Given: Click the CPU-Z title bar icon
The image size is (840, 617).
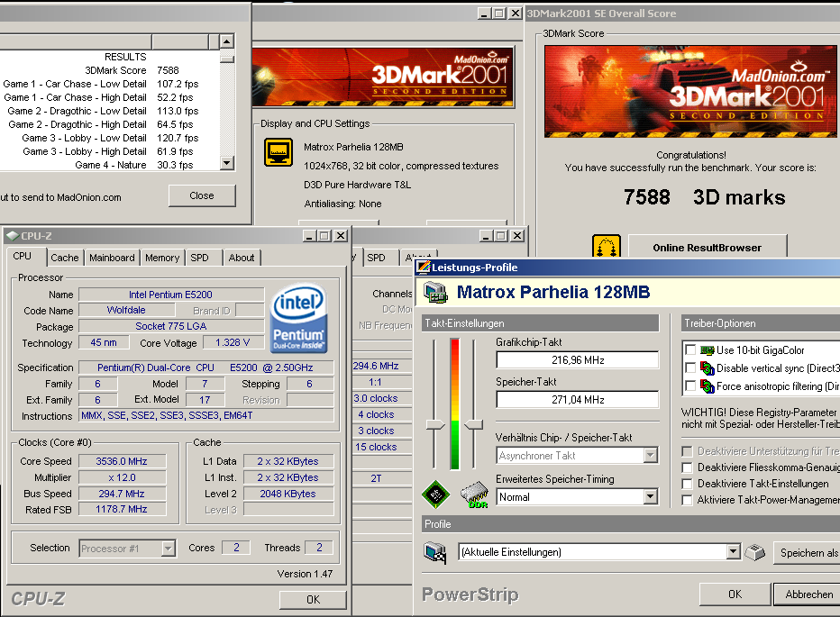Looking at the screenshot, I should (12, 236).
